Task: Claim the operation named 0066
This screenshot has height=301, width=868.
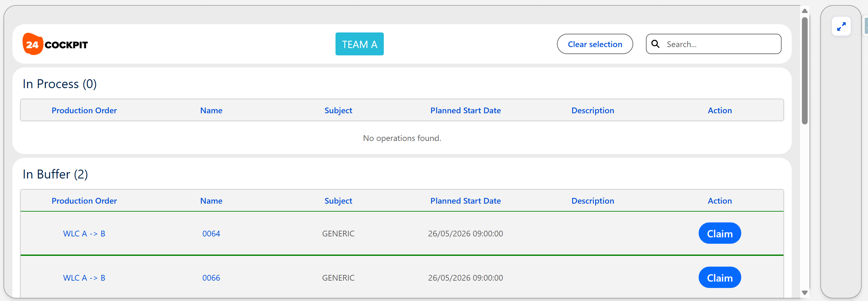Action: (720, 277)
